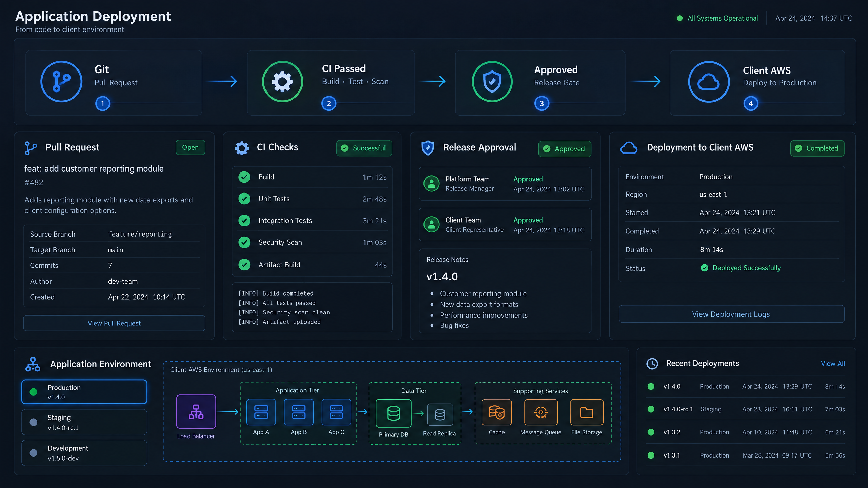This screenshot has width=868, height=488.
Task: Click the Integration Tests check mark icon
Action: point(244,221)
